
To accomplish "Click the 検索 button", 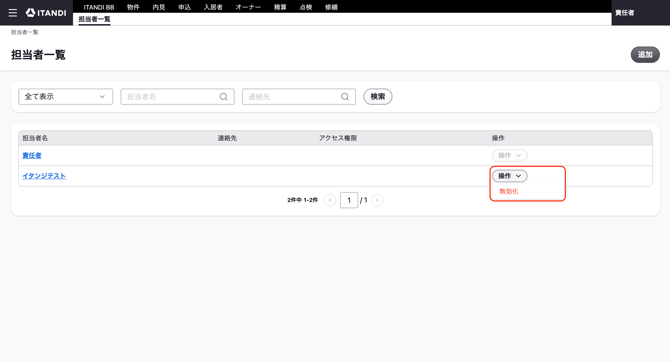I will tap(378, 97).
